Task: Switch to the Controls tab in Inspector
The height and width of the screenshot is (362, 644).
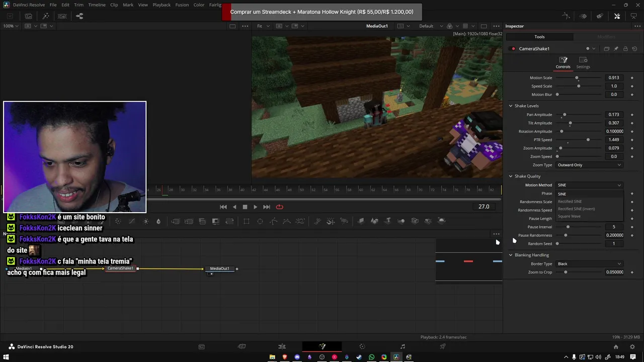Action: coord(563,63)
